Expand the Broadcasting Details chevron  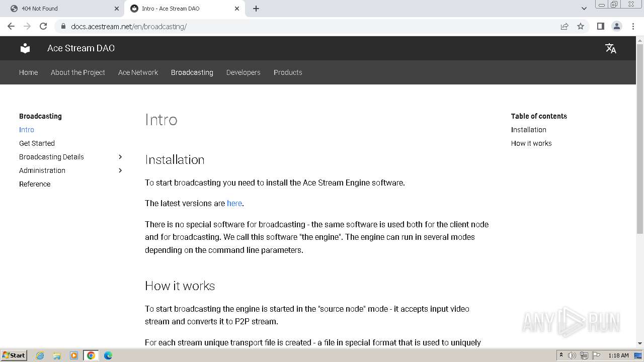coord(120,157)
